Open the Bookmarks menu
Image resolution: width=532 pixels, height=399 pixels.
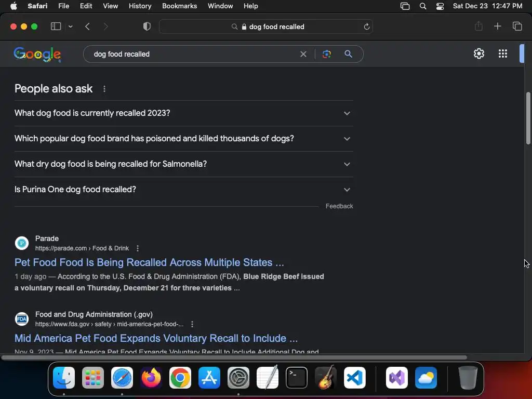[179, 6]
